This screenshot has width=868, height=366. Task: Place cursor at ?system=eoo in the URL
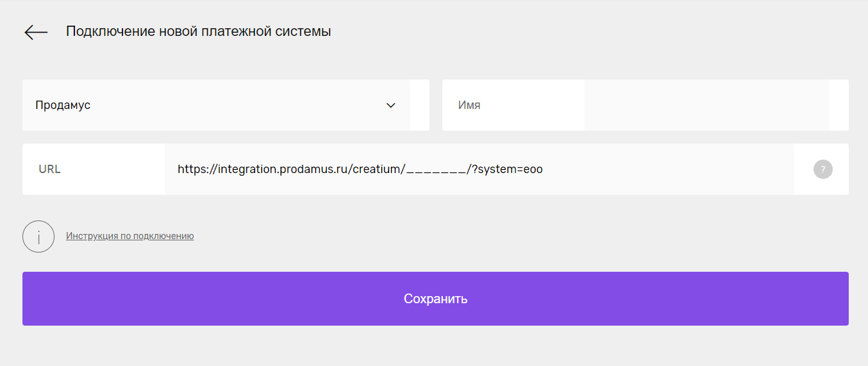coord(507,169)
